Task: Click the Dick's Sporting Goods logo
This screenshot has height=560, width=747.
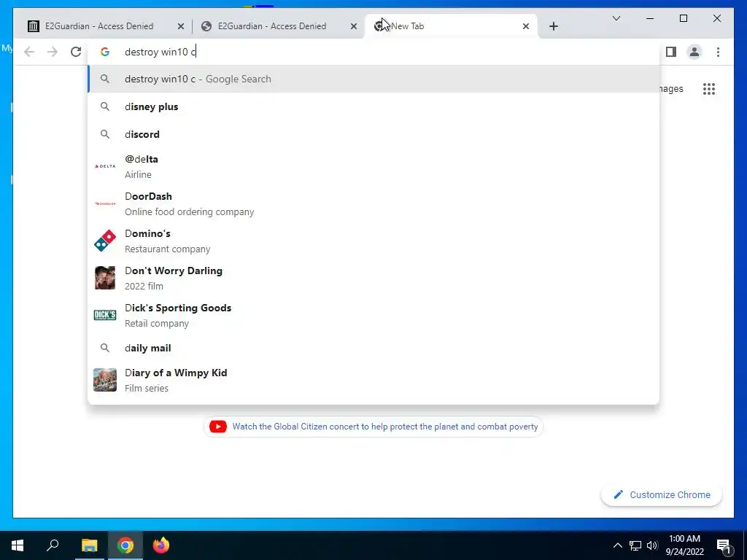Action: coord(105,315)
